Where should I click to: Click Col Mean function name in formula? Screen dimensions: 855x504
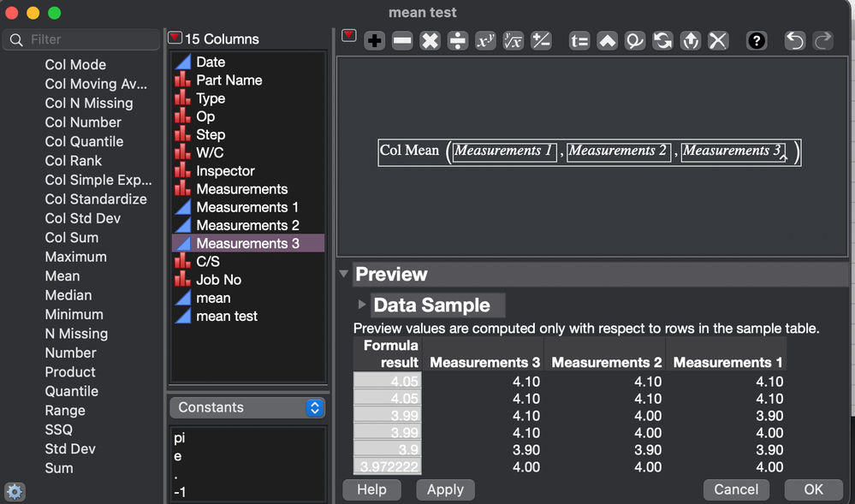(x=409, y=151)
